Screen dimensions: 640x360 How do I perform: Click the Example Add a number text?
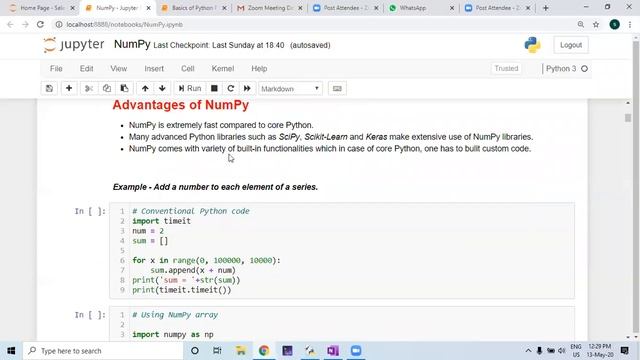click(x=215, y=187)
